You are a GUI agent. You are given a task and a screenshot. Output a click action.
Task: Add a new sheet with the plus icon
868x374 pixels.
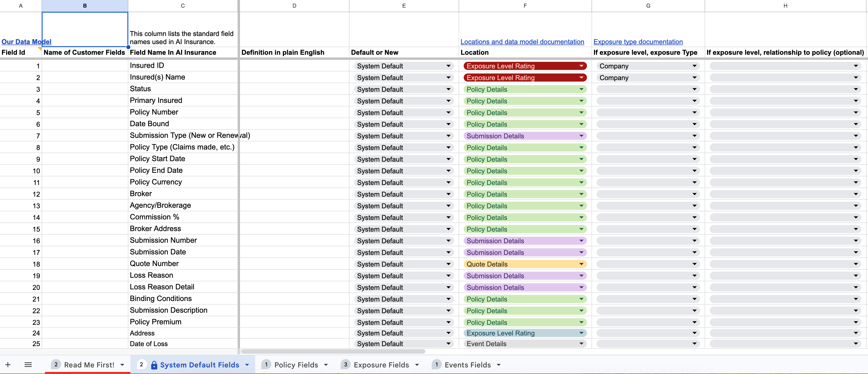point(8,365)
